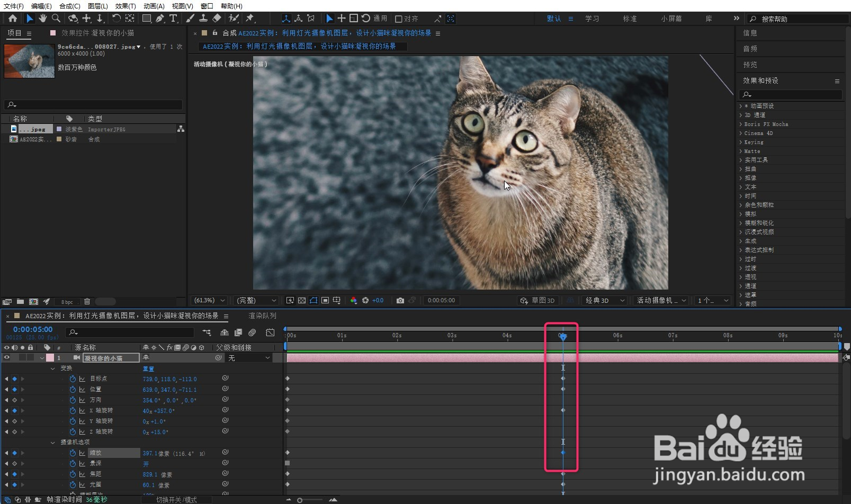Viewport: 851px width, 504px height.
Task: Collapse the 变换 property group
Action: [x=52, y=368]
